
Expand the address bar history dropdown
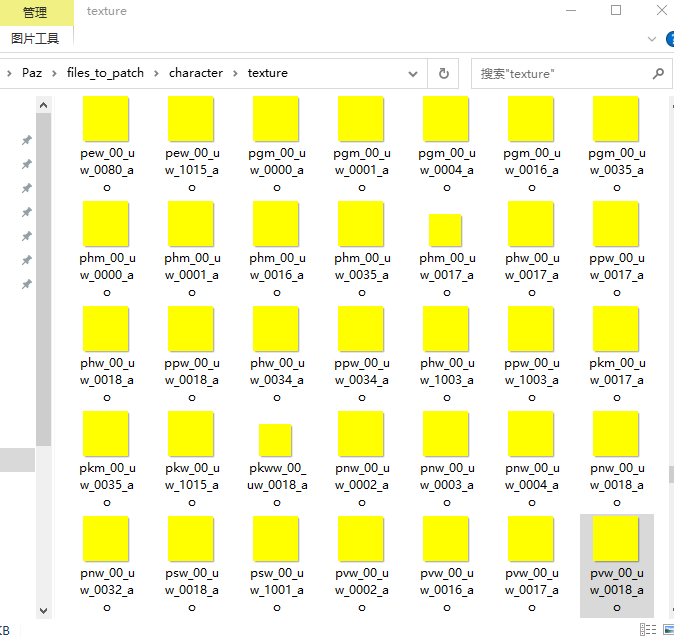[x=413, y=73]
